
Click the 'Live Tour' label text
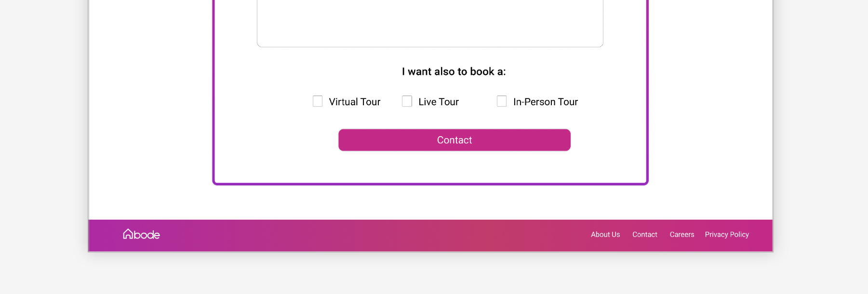[x=439, y=102]
